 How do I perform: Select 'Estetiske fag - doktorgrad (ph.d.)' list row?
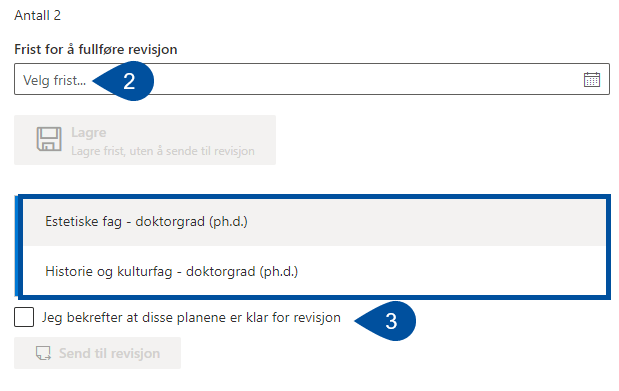point(314,222)
